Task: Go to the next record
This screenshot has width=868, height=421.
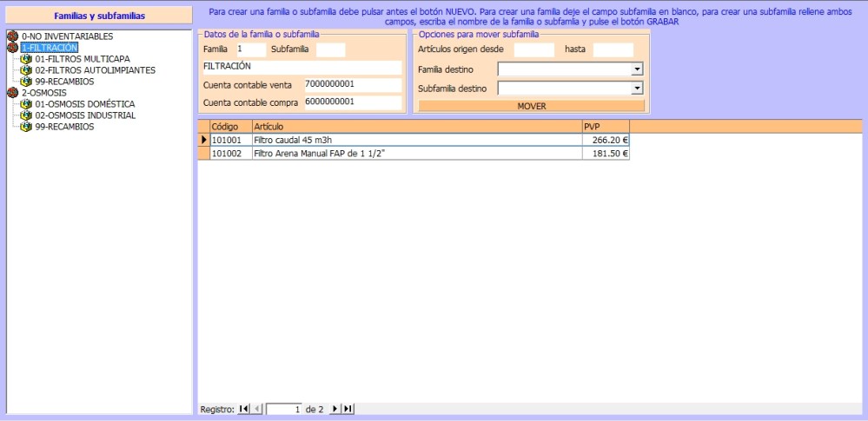Action: (x=335, y=409)
